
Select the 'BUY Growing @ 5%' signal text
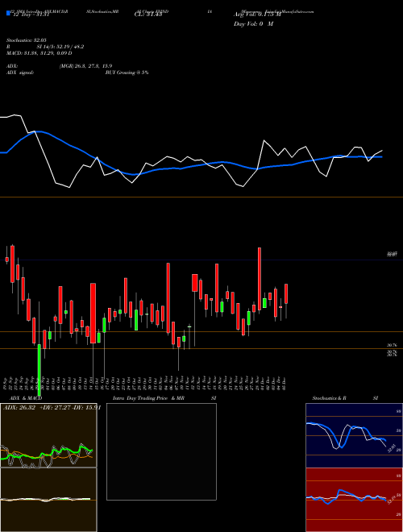[x=127, y=73]
